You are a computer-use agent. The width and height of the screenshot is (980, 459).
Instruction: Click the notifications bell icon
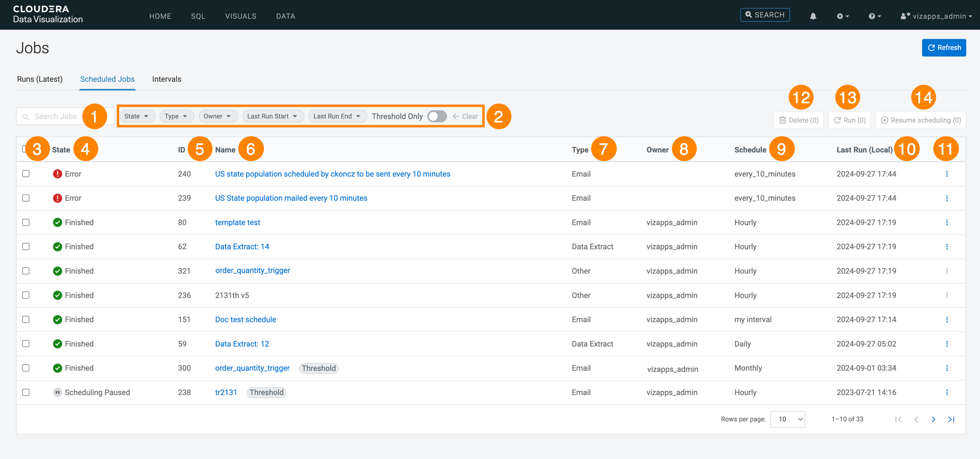pos(813,16)
